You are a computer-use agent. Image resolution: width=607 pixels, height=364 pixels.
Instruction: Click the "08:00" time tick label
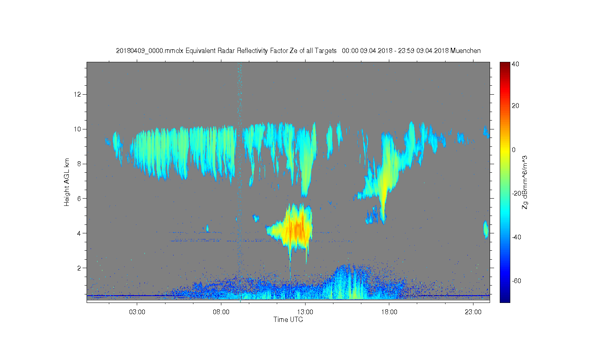pyautogui.click(x=221, y=312)
